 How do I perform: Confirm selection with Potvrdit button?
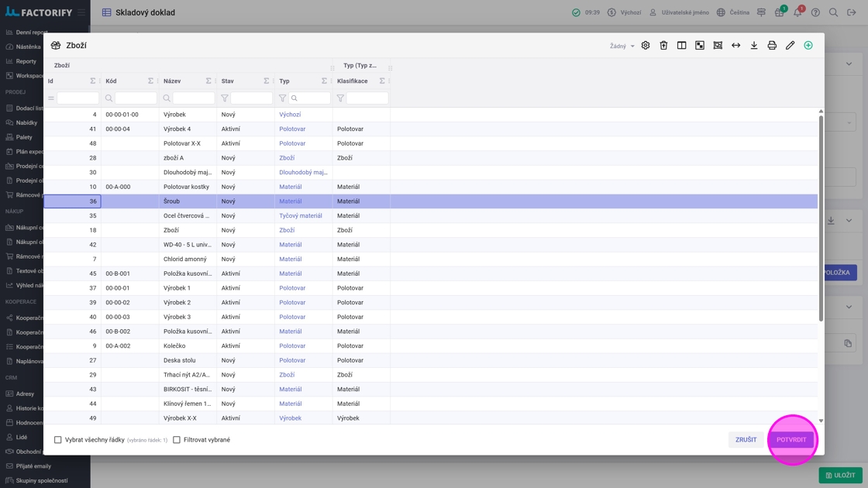coord(791,440)
